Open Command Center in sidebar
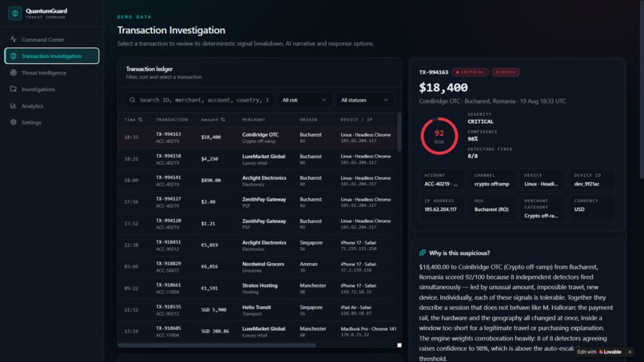 (x=52, y=39)
